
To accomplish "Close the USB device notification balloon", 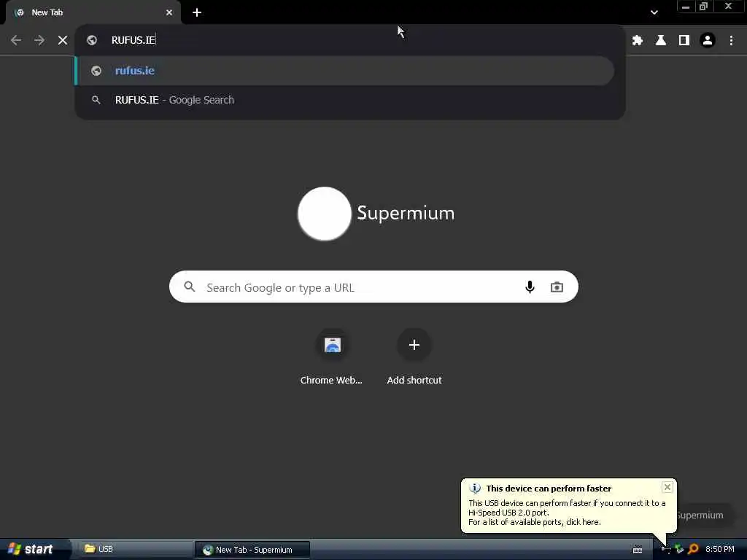I will pyautogui.click(x=667, y=487).
